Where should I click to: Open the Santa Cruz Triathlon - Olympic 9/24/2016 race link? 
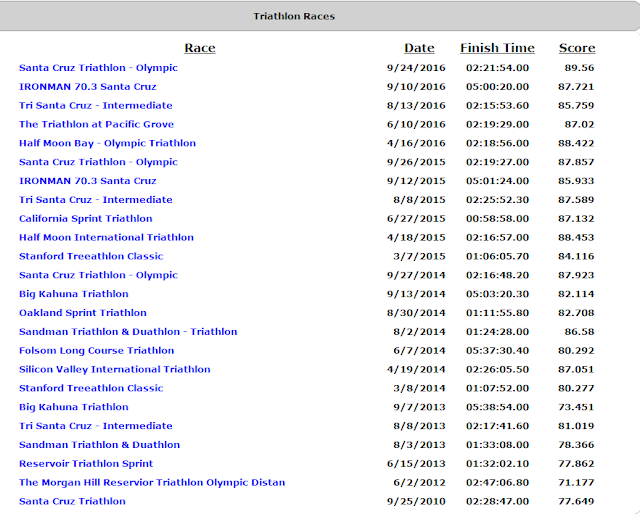click(x=98, y=68)
